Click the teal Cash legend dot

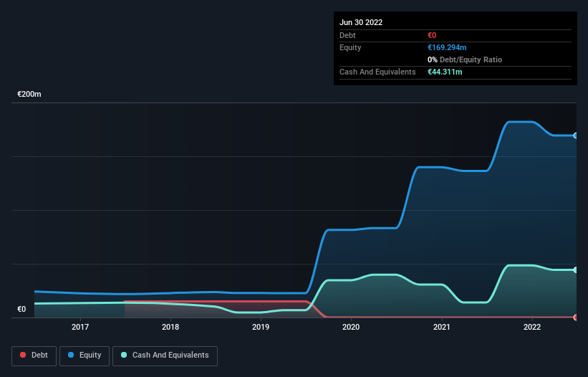124,355
